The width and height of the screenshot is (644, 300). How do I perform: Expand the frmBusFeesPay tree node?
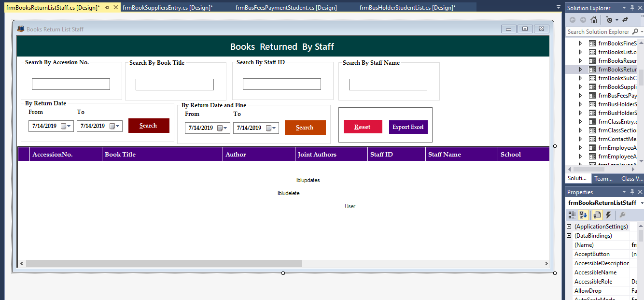580,96
